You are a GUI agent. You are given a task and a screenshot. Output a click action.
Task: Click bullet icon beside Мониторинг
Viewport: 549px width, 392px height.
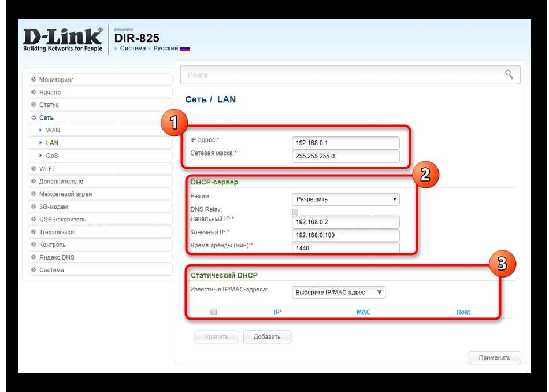coord(34,80)
